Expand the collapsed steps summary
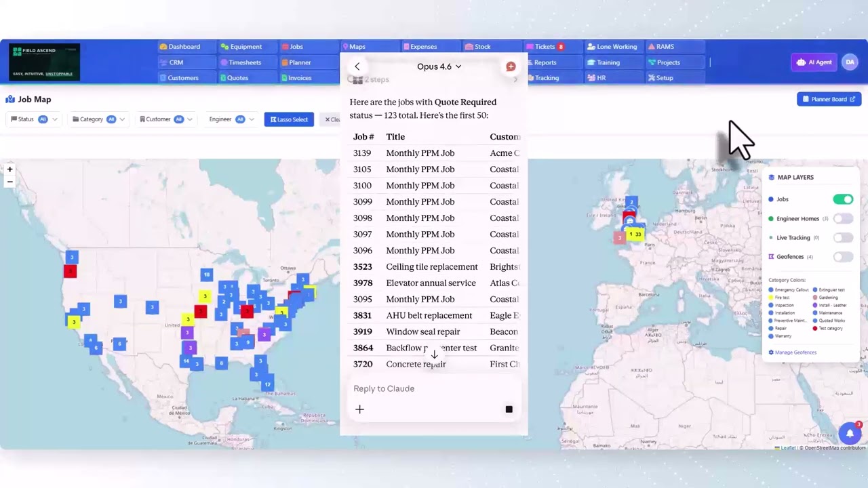This screenshot has height=488, width=868. (434, 80)
